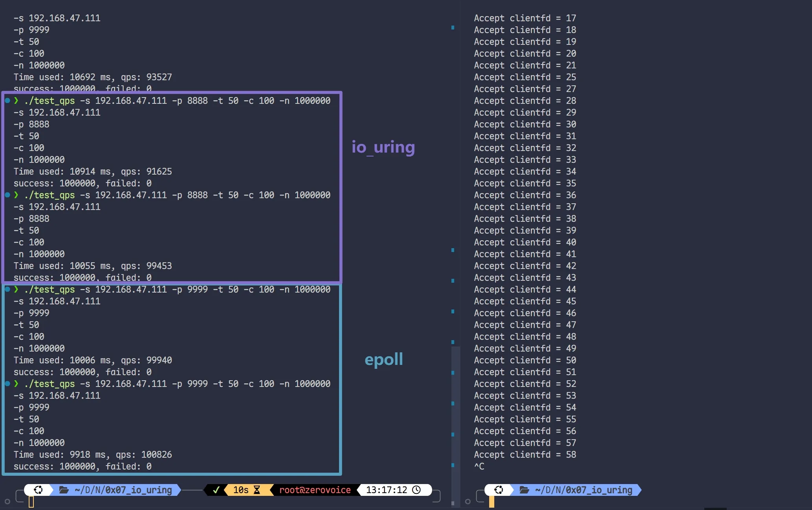Click the left terminal cursor input line

[31, 502]
